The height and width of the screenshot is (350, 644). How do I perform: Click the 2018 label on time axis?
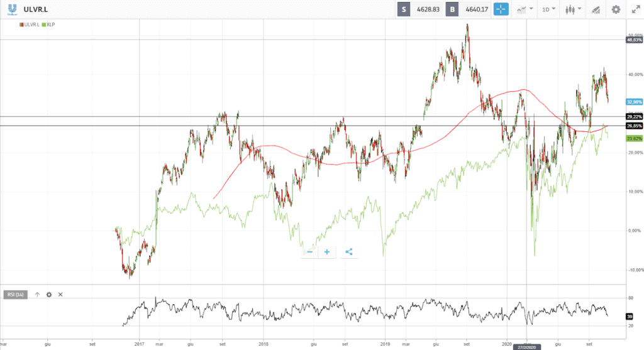[x=264, y=344]
